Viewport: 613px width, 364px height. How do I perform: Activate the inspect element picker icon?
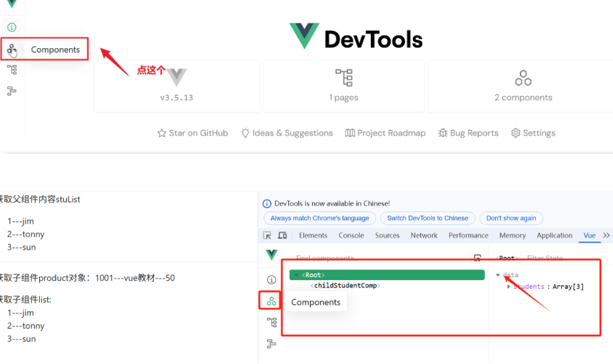267,235
